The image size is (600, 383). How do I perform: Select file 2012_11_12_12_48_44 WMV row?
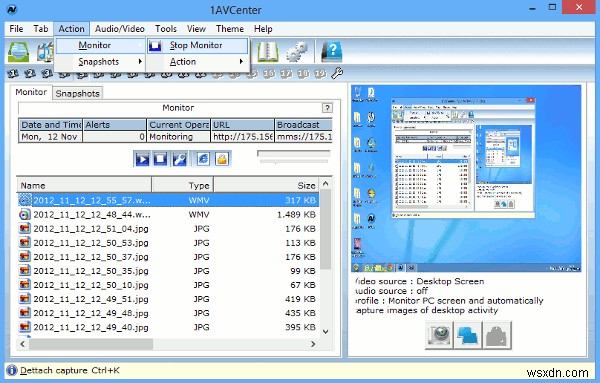pyautogui.click(x=168, y=214)
